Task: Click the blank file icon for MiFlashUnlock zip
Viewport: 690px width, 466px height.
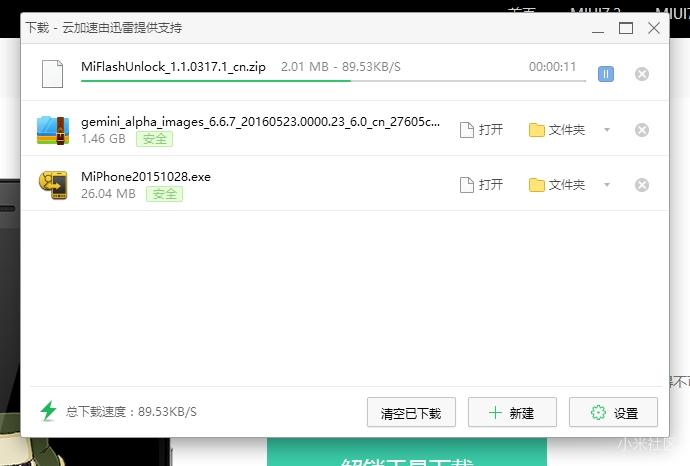Action: pyautogui.click(x=52, y=74)
